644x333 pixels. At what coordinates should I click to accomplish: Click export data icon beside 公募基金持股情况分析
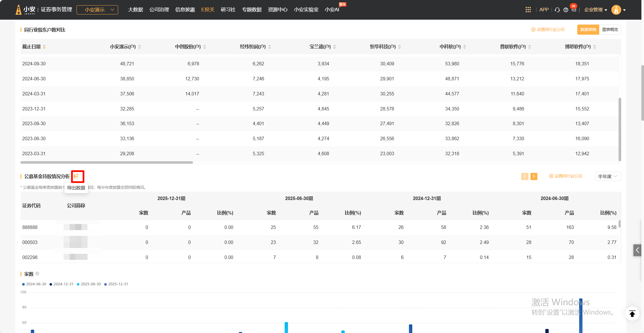pyautogui.click(x=76, y=176)
